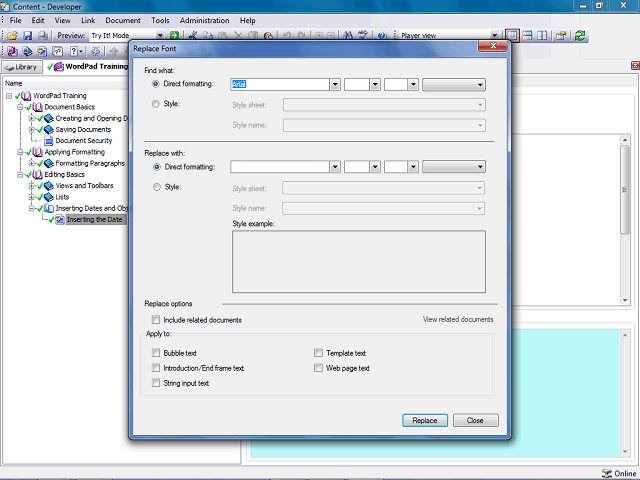Open the properties icon beside layout icons

pyautogui.click(x=561, y=36)
